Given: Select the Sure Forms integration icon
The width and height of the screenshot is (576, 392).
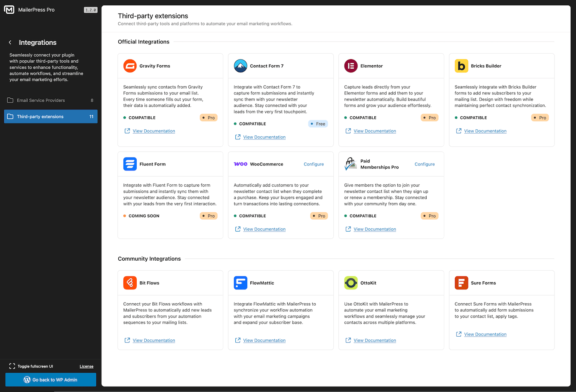Looking at the screenshot, I should (x=461, y=283).
